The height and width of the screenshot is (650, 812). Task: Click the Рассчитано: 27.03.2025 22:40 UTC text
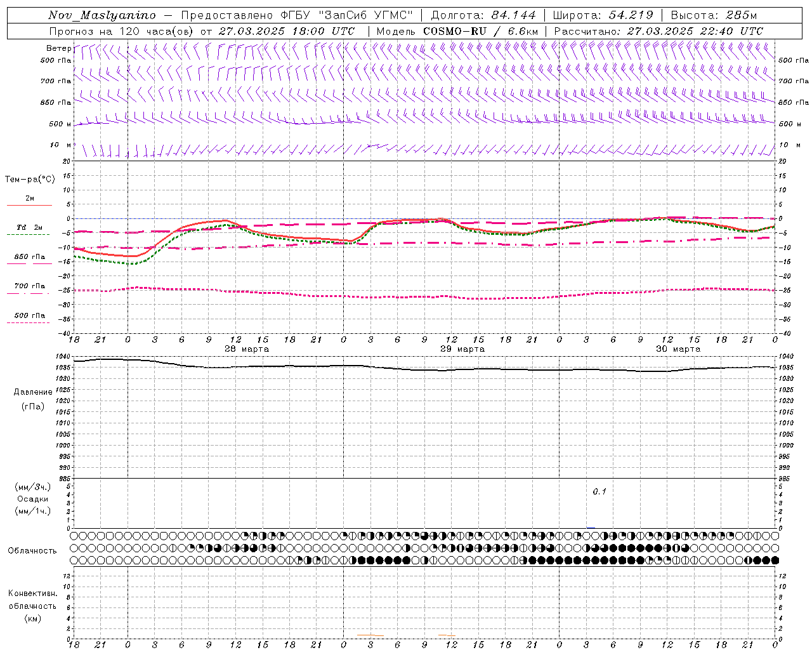point(658,31)
